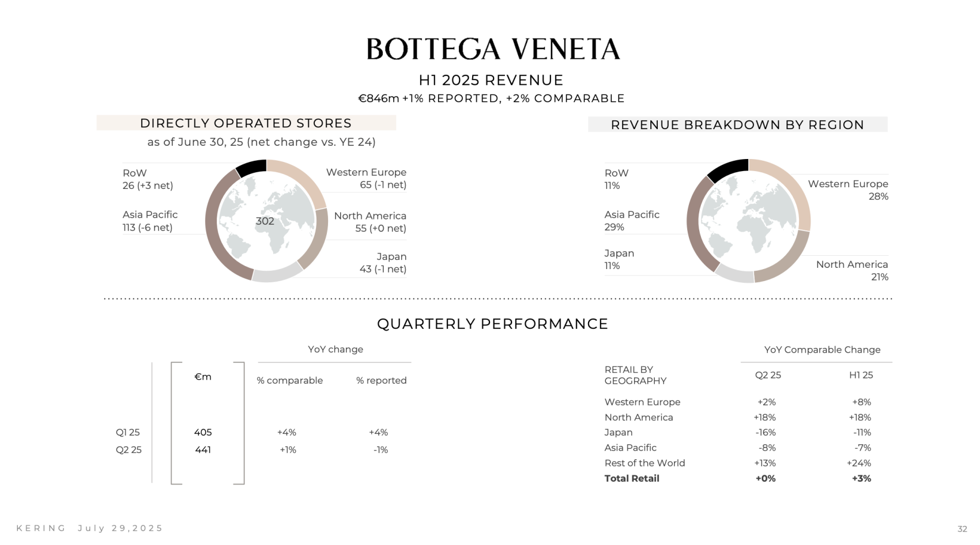The width and height of the screenshot is (980, 545).
Task: Click the Directly Operated Stores header
Action: coord(246,123)
